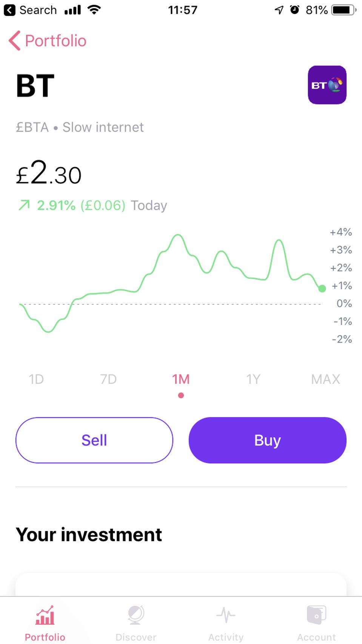Select the 1M chart range
362x644 pixels.
(181, 379)
